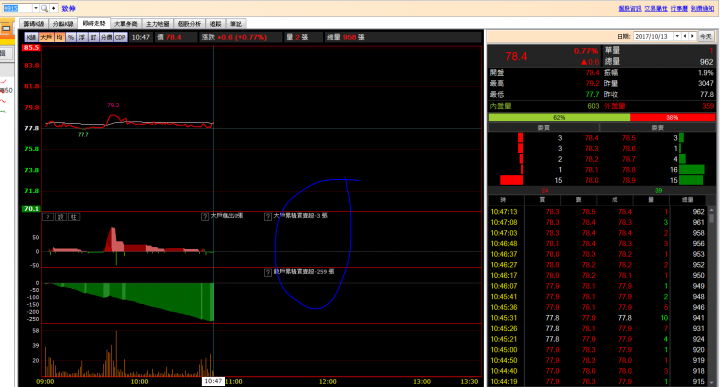The width and height of the screenshot is (720, 387).
Task: Toggle the 浮 chart button
Action: click(82, 37)
